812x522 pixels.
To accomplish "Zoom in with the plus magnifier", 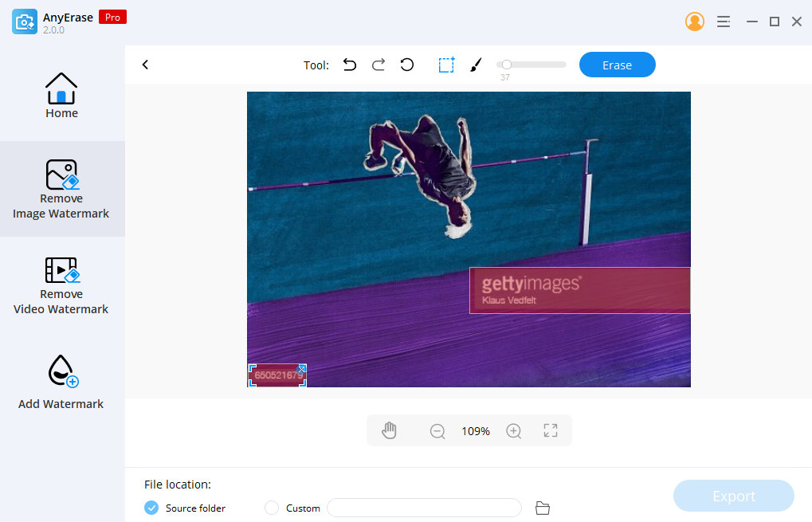I will point(514,431).
